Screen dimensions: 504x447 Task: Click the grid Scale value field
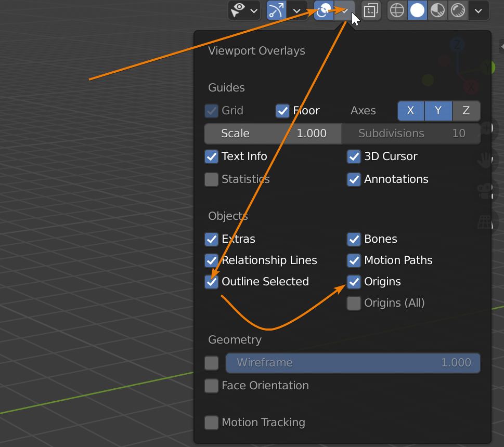point(273,134)
